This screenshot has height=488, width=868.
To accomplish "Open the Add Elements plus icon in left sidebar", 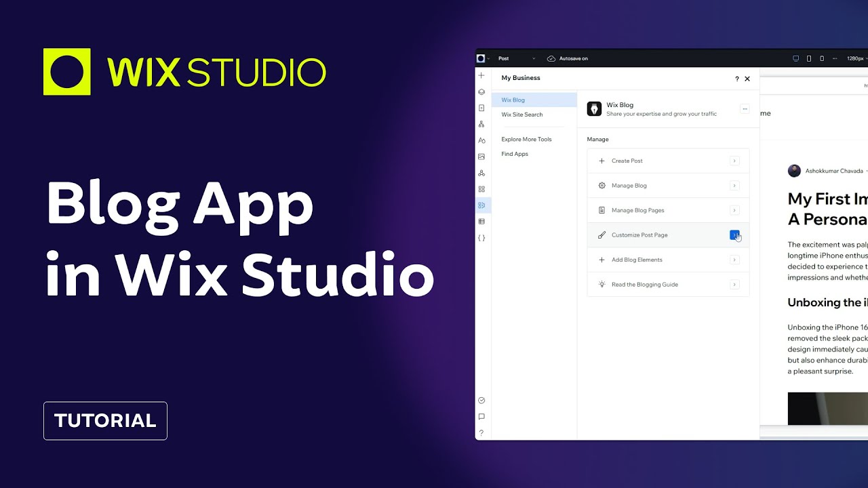I will coord(481,75).
